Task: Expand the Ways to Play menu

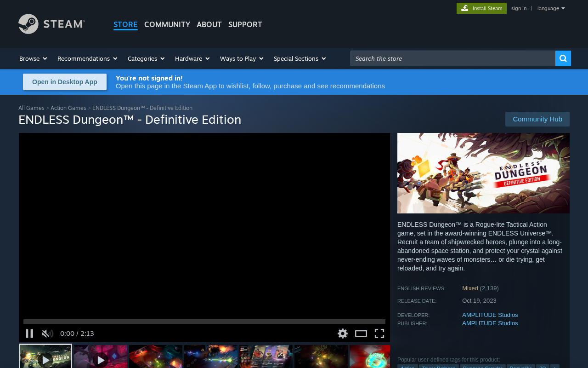Action: point(242,58)
